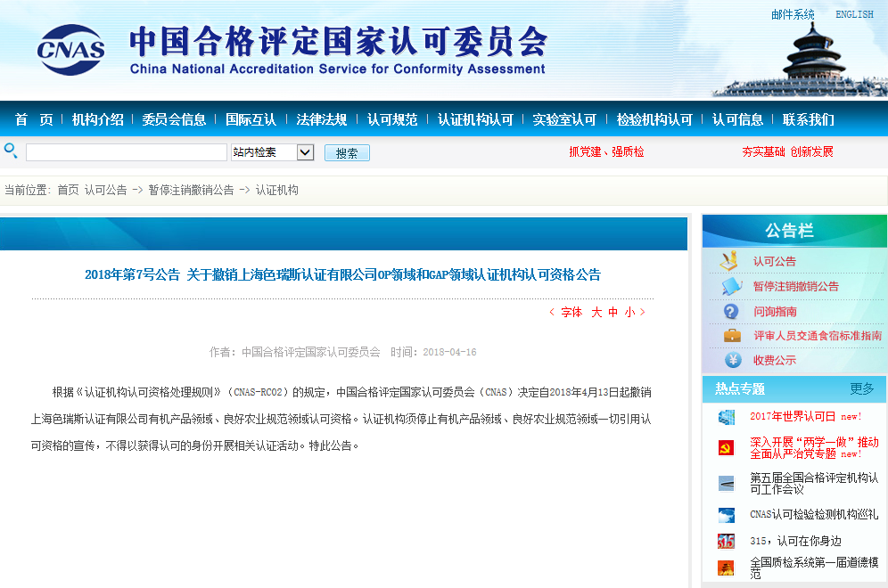Screen dimensions: 888x588
Task: Click the 问询指南 question mark icon
Action: [x=731, y=311]
